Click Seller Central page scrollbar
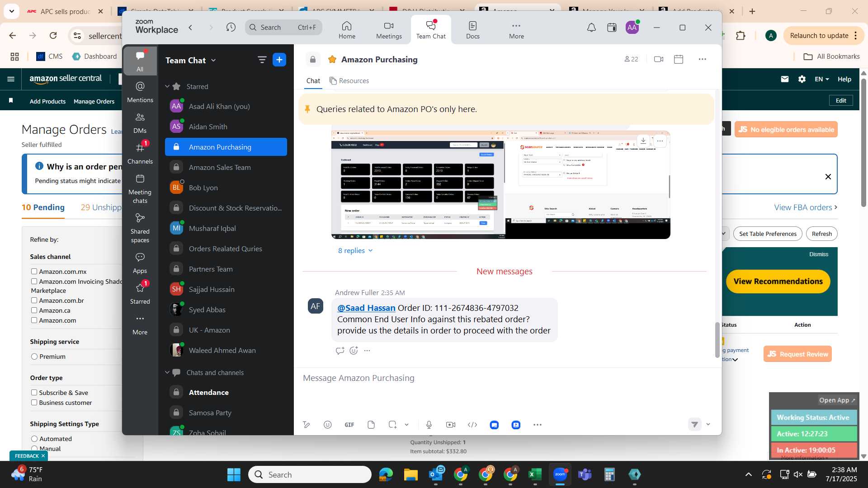868x488 pixels. pos(863,142)
